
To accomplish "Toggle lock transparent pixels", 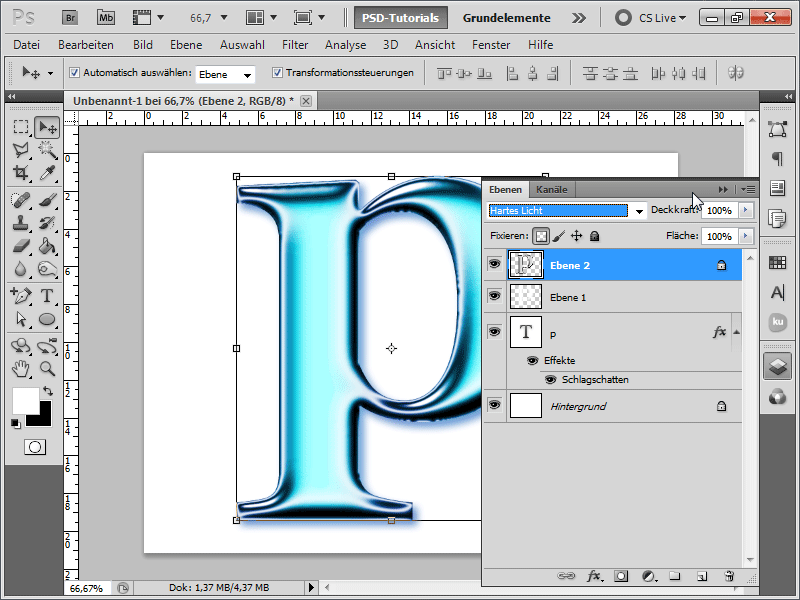I will tap(541, 236).
